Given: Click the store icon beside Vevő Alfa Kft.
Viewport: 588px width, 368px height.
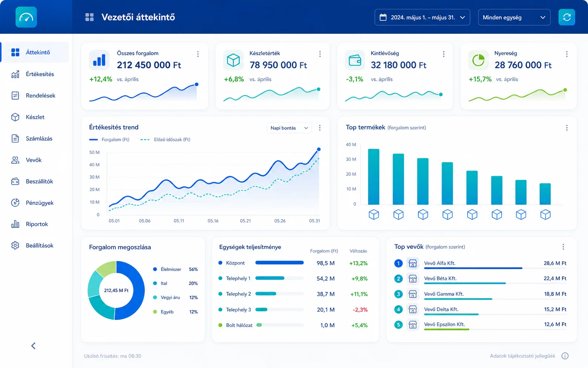Looking at the screenshot, I should coord(413,263).
